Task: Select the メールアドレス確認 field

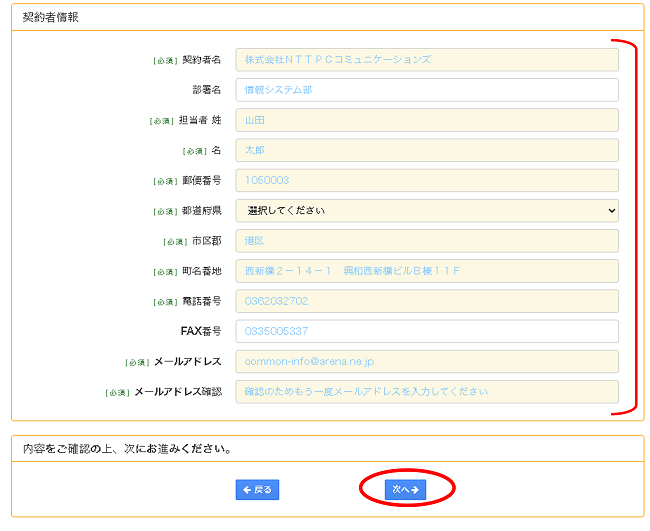Action: point(427,392)
